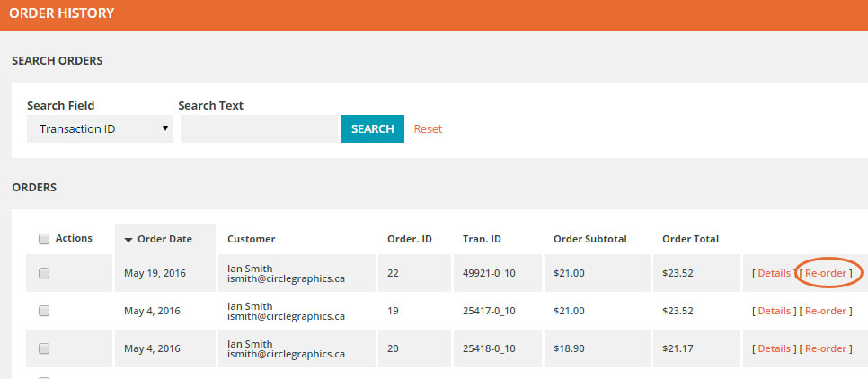Open Details for order 22

click(x=774, y=273)
